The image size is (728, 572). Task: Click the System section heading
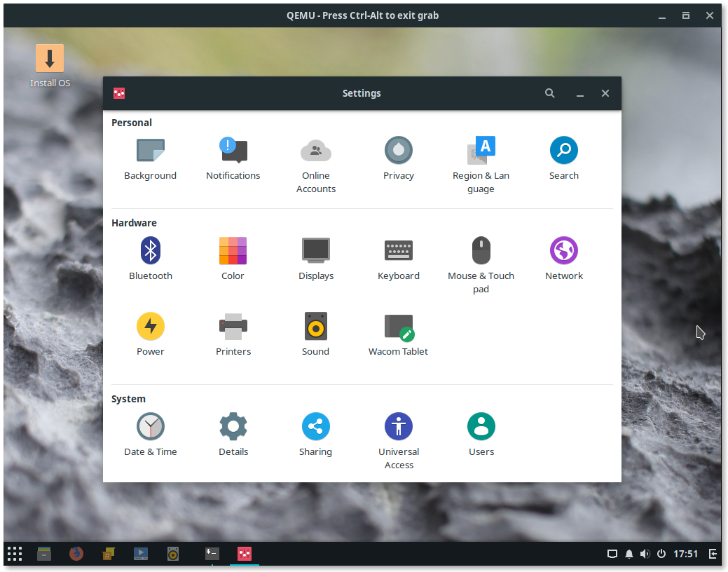[x=128, y=399]
